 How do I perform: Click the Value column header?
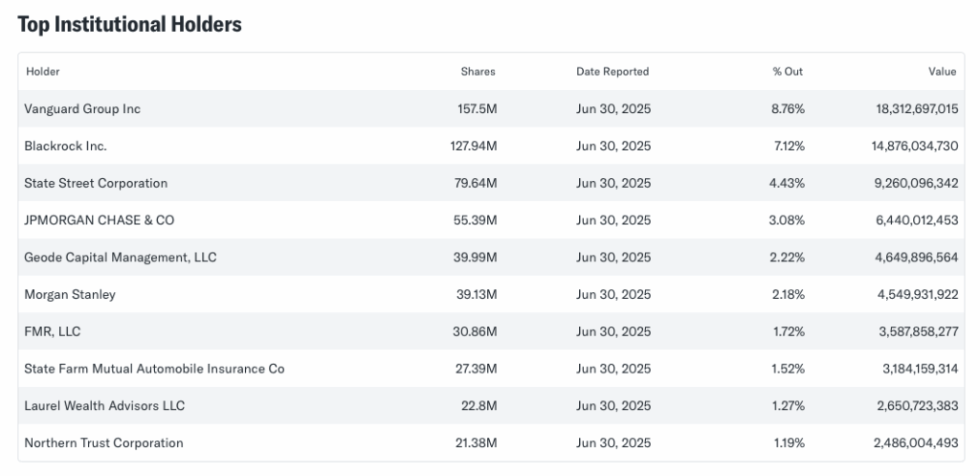[942, 72]
